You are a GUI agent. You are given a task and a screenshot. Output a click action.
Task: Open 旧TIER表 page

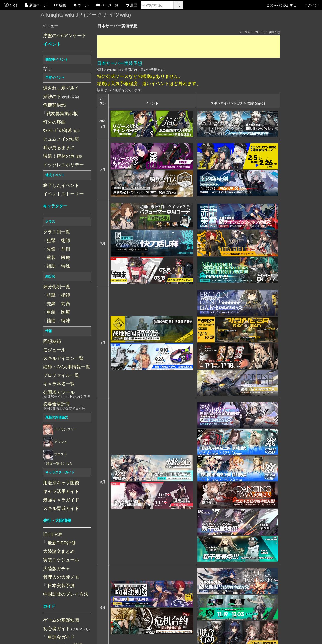pos(53,534)
